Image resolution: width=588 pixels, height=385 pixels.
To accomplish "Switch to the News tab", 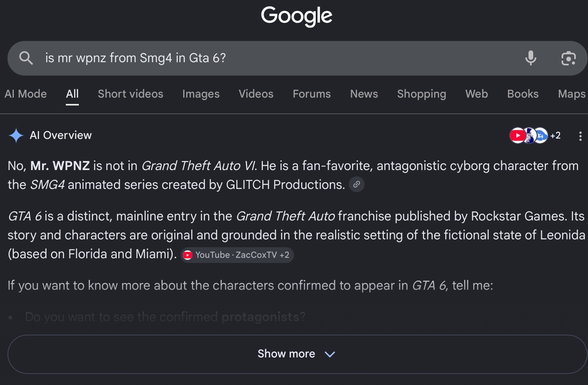I will (364, 94).
